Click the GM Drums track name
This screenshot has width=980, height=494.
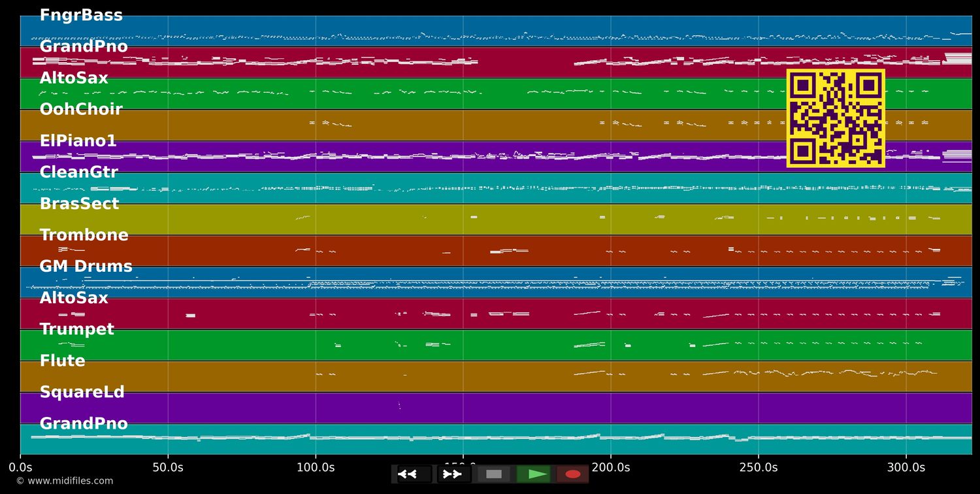[86, 267]
